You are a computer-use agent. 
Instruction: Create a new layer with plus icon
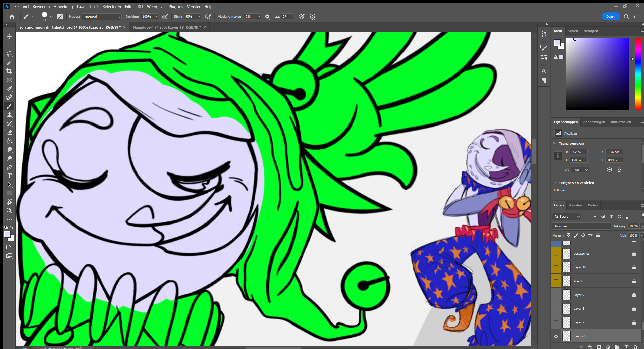click(626, 347)
